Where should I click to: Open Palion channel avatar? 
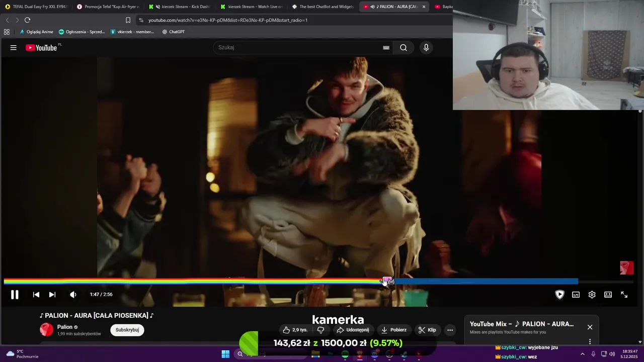[46, 330]
